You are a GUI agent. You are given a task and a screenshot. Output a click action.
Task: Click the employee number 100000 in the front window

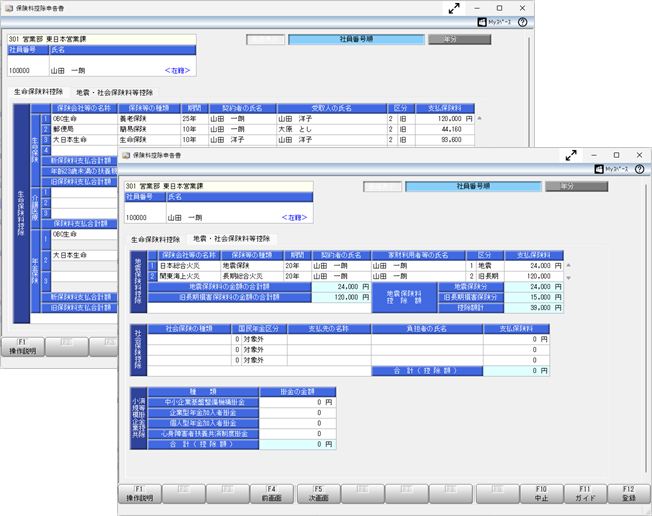(136, 217)
